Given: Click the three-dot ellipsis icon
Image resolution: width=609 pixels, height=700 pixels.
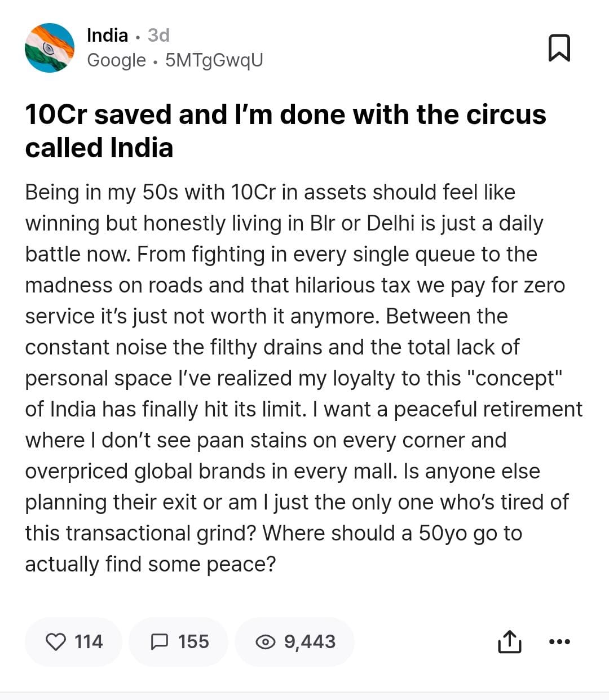Looking at the screenshot, I should (x=559, y=641).
